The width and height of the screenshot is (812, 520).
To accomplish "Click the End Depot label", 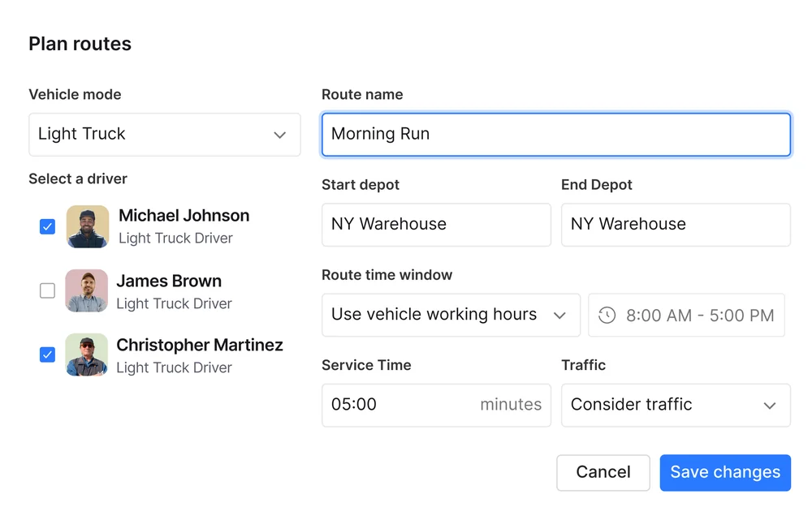I will pyautogui.click(x=597, y=185).
